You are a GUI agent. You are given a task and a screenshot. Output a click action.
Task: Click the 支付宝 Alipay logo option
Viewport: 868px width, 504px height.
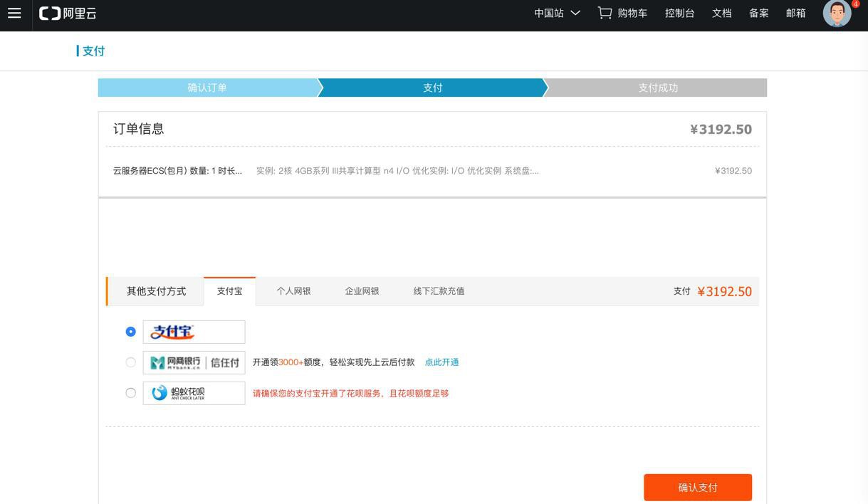pos(194,332)
